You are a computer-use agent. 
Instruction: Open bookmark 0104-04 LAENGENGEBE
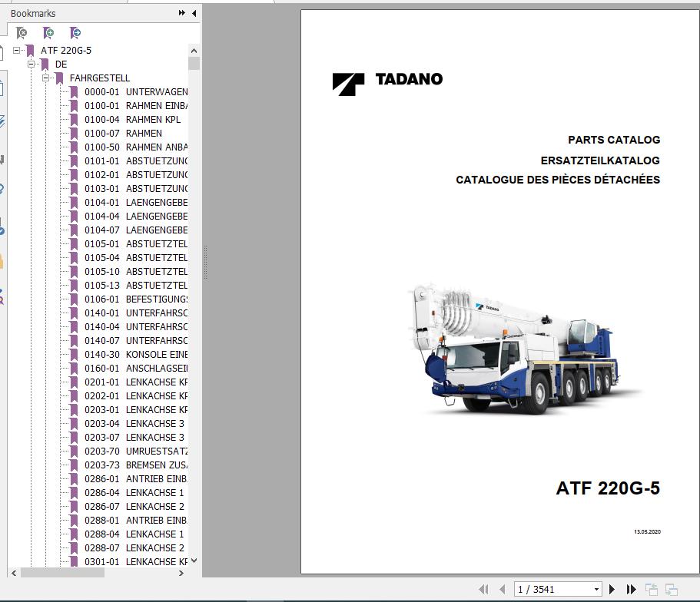pos(136,217)
